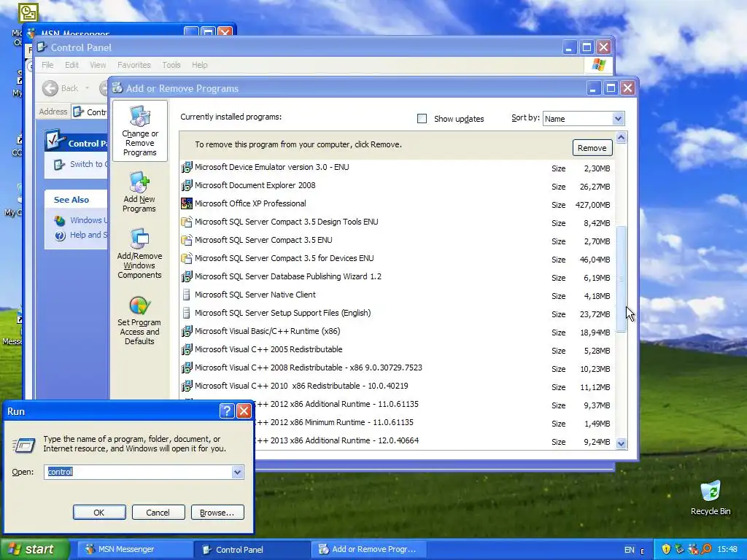
Task: Click Help and Support icon under See Also
Action: (60, 236)
